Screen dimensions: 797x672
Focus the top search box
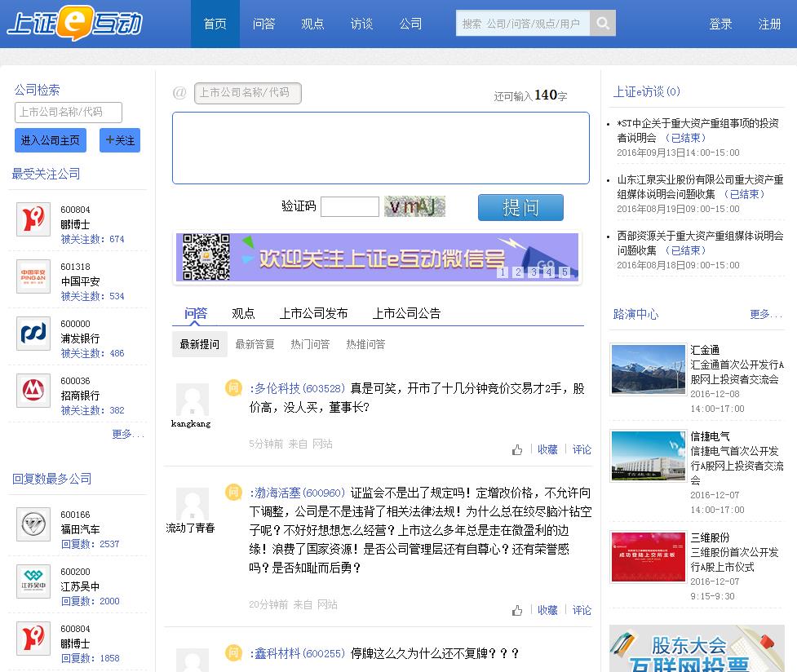click(x=523, y=23)
